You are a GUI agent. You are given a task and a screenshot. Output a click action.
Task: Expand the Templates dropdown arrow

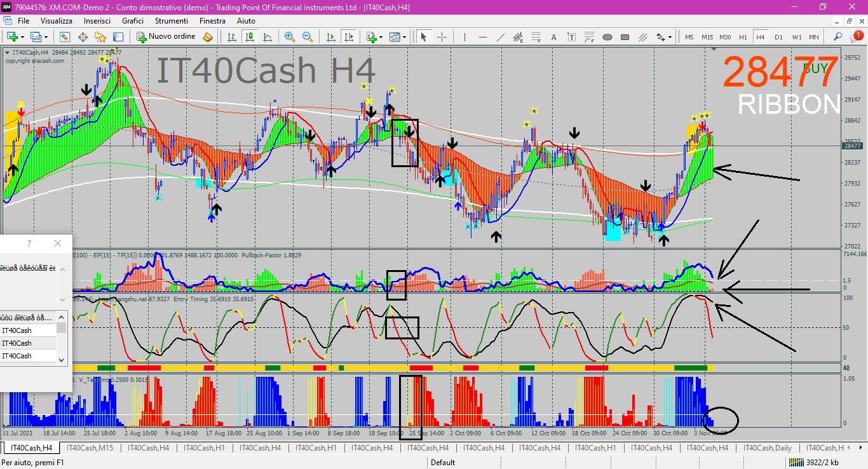click(x=404, y=37)
